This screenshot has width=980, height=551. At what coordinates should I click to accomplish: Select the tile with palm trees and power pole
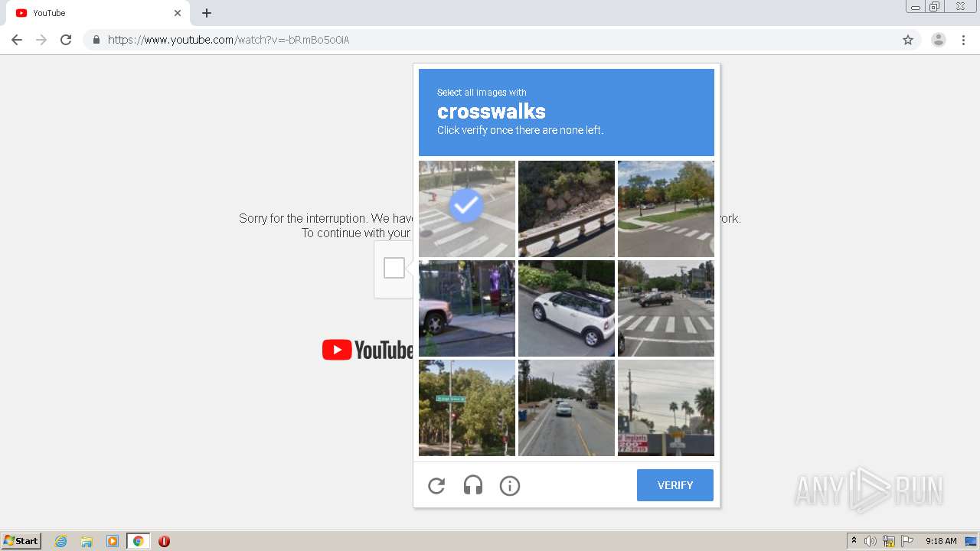click(666, 408)
